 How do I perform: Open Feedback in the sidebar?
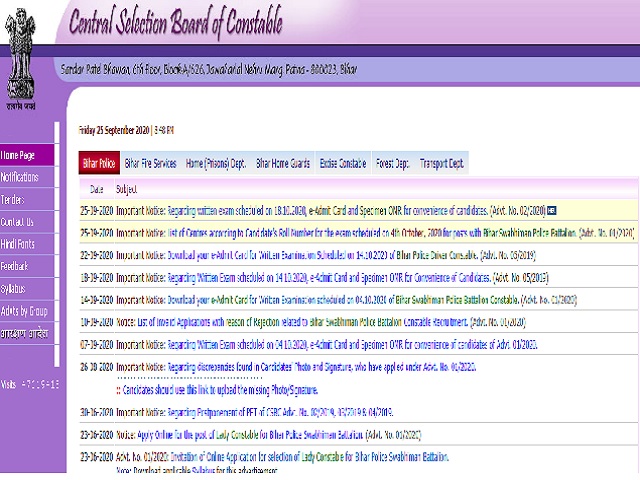[x=27, y=266]
